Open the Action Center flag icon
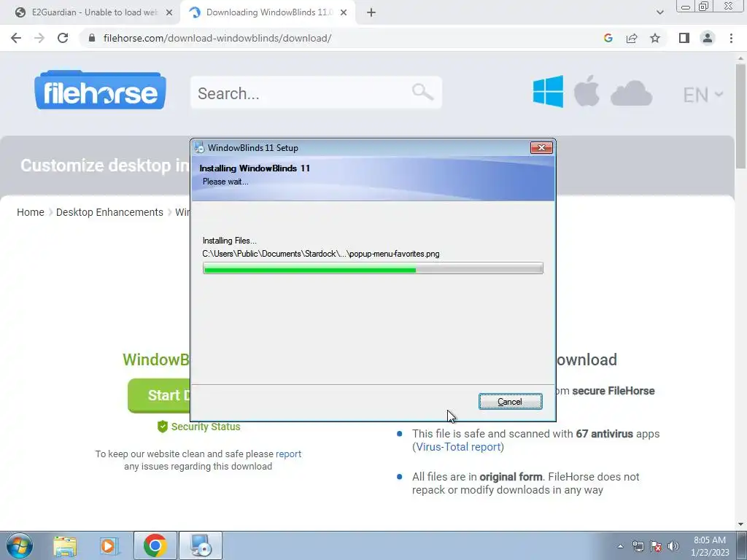747x560 pixels. pos(656,546)
